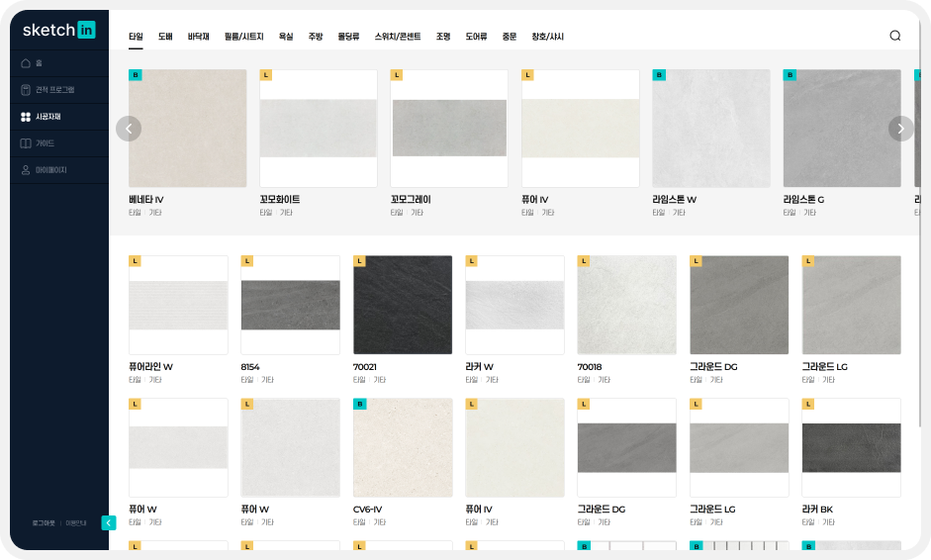This screenshot has height=560, width=931.
Task: Collapse the sidebar with teal chevron
Action: tap(109, 522)
